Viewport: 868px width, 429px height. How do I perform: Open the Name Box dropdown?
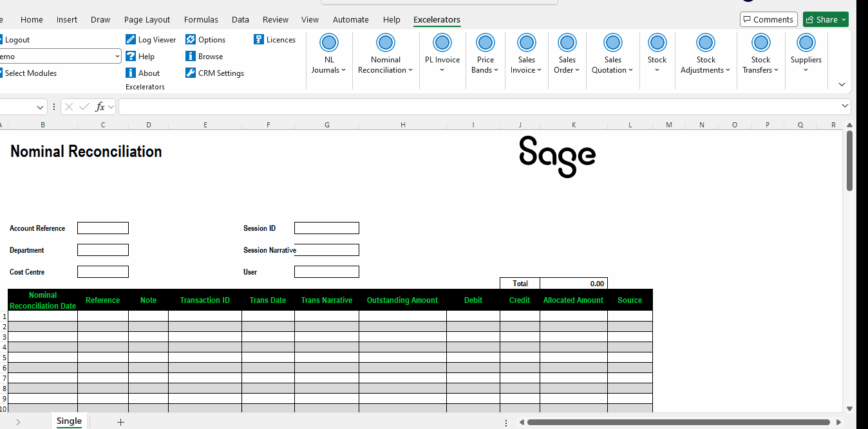tap(41, 107)
